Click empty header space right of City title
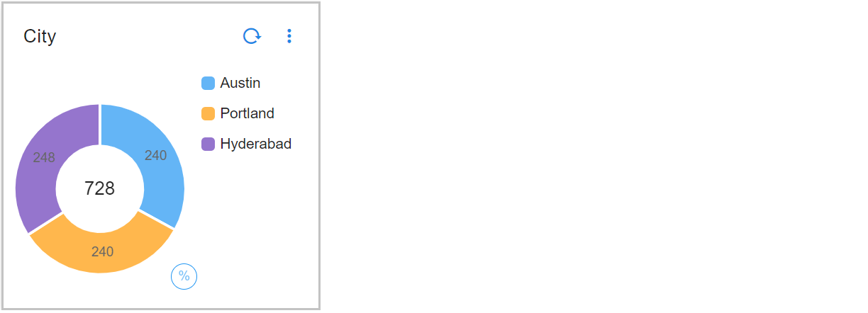The image size is (868, 313). tap(142, 37)
